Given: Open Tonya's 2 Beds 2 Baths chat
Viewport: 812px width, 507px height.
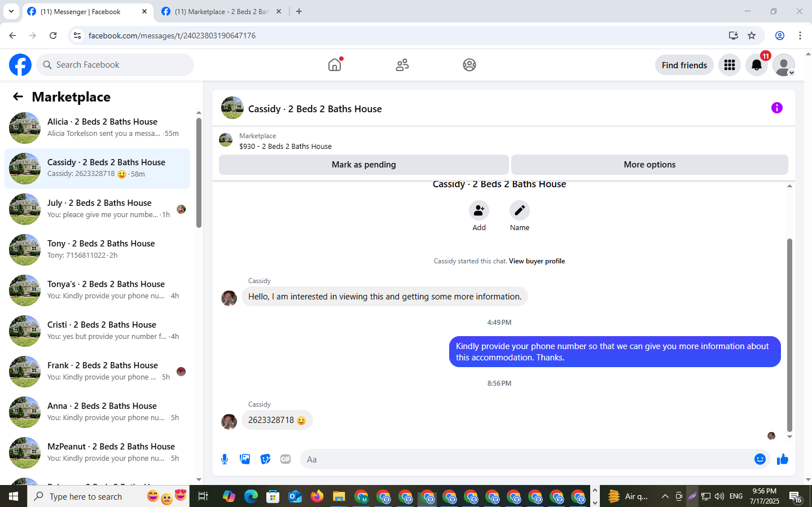Looking at the screenshot, I should pyautogui.click(x=97, y=290).
